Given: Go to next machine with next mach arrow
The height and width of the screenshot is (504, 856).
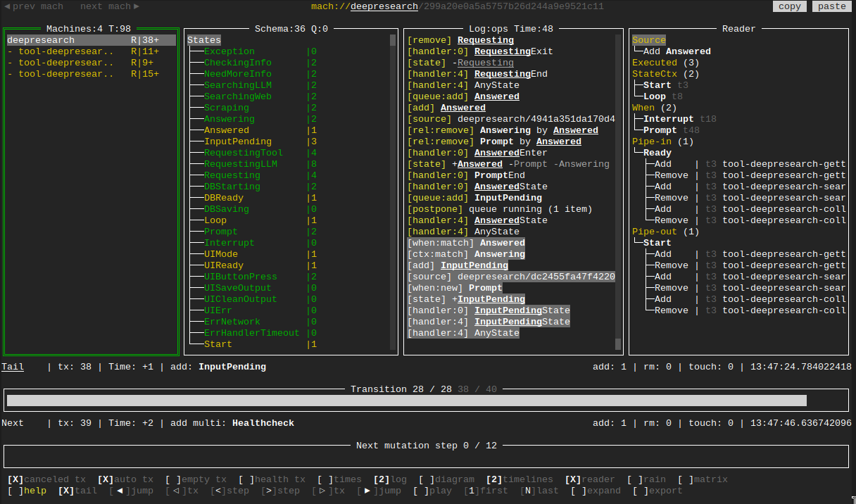Looking at the screenshot, I should coord(109,6).
